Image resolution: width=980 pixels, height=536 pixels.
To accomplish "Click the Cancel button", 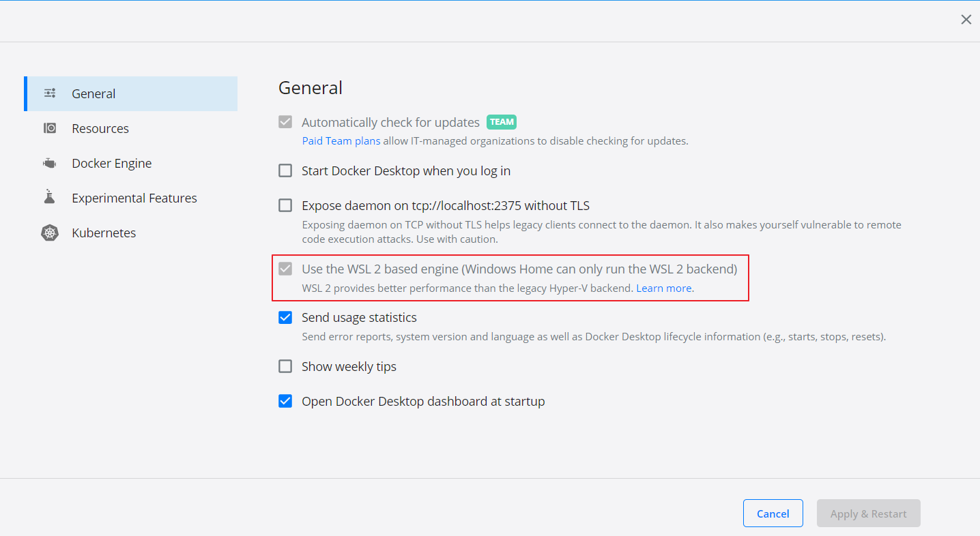I will [x=773, y=513].
